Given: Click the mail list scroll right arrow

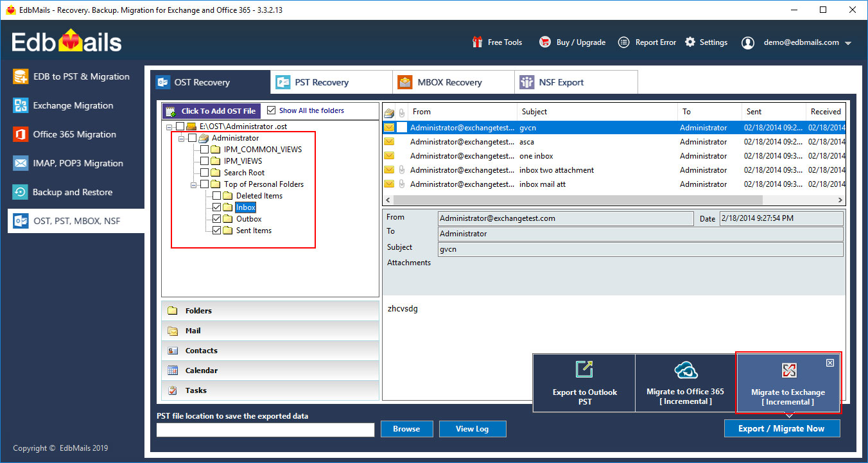Looking at the screenshot, I should 840,200.
